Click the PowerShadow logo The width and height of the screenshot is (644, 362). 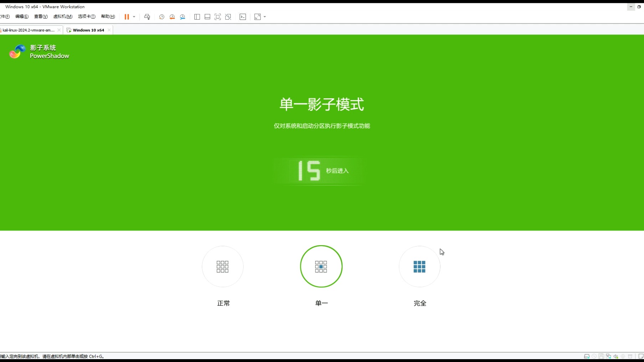click(39, 52)
